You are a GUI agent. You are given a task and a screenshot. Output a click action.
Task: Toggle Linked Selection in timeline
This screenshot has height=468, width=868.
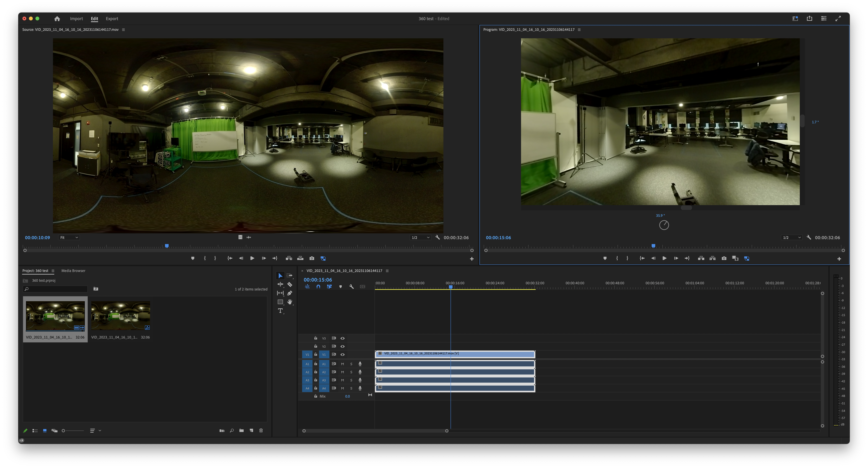click(329, 287)
